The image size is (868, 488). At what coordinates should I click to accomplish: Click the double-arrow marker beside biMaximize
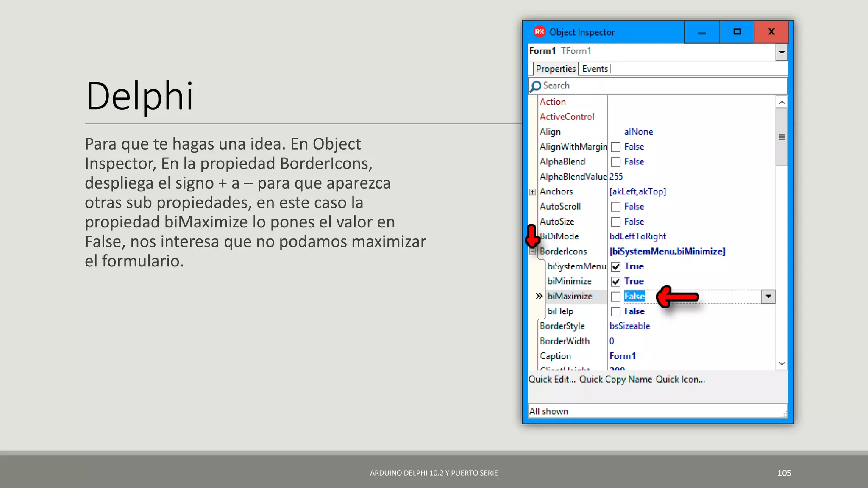539,296
